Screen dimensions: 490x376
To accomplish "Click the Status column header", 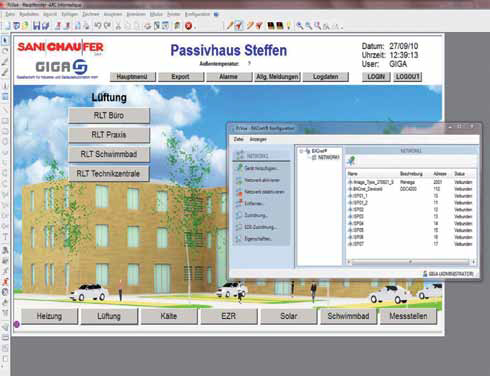I will click(459, 174).
